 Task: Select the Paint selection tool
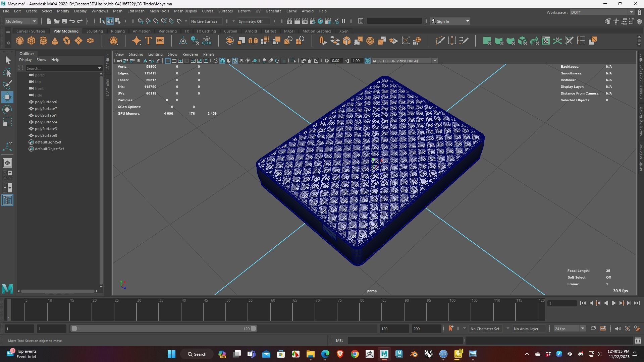click(7, 84)
